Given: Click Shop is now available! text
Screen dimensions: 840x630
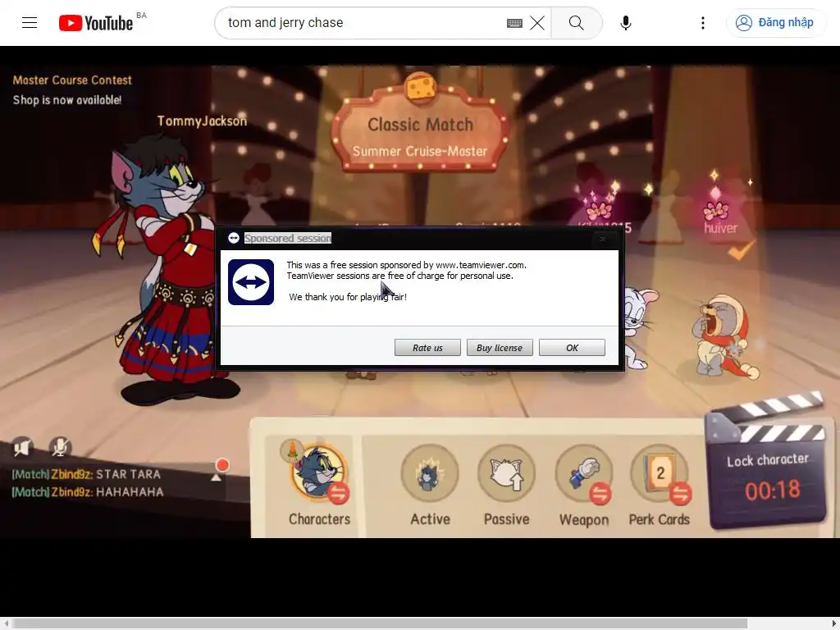Looking at the screenshot, I should tap(67, 100).
